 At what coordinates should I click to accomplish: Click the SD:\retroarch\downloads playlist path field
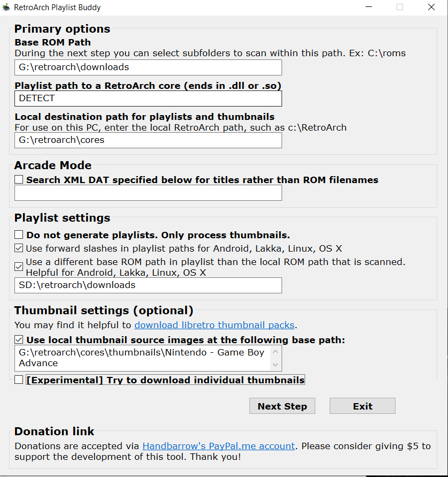pyautogui.click(x=148, y=285)
